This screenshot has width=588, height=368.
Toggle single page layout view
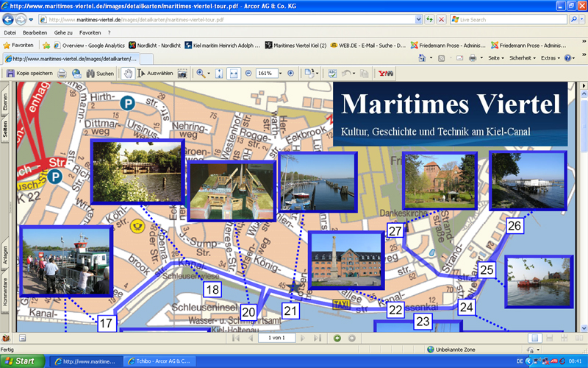tap(535, 338)
